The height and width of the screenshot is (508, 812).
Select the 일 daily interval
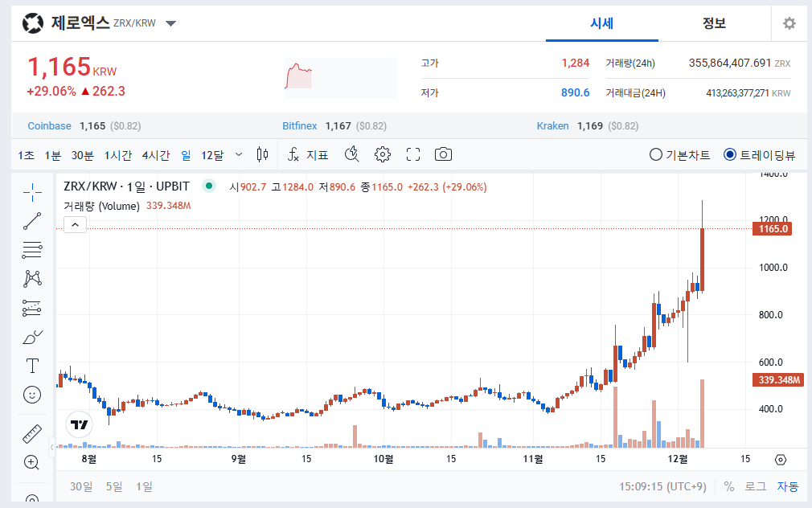tap(186, 155)
